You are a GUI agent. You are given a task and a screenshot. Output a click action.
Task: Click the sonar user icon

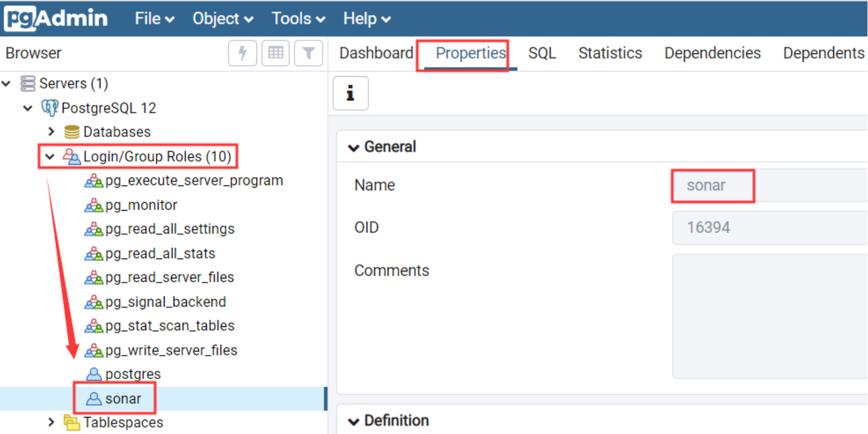[x=93, y=398]
